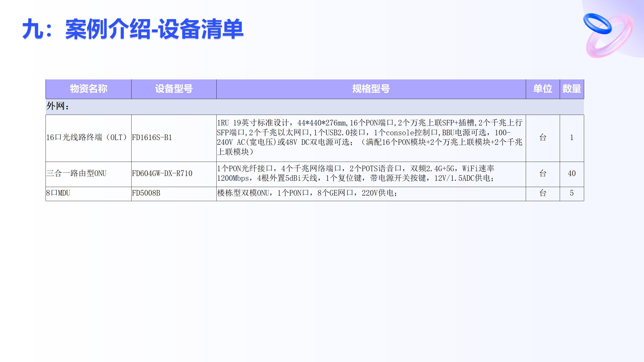Click the 1个PON光纤接口 specification cell
This screenshot has width=644, height=362.
click(371, 174)
